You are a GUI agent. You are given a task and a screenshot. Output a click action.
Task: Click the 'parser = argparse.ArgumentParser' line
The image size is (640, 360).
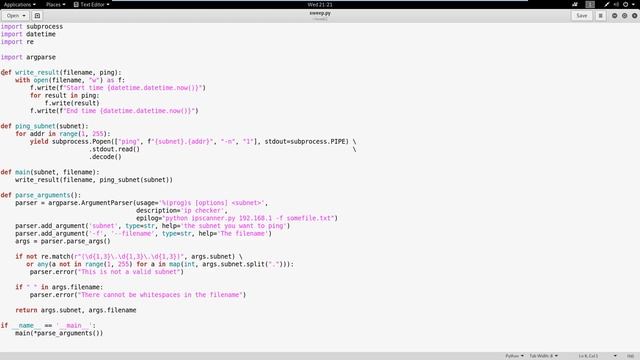point(142,203)
